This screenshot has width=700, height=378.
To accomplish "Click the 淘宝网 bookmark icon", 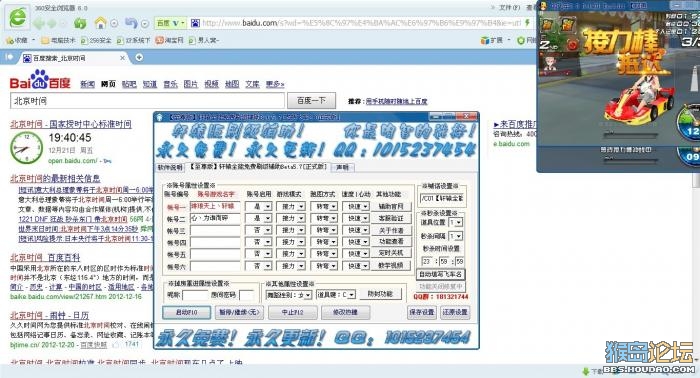I will point(159,40).
